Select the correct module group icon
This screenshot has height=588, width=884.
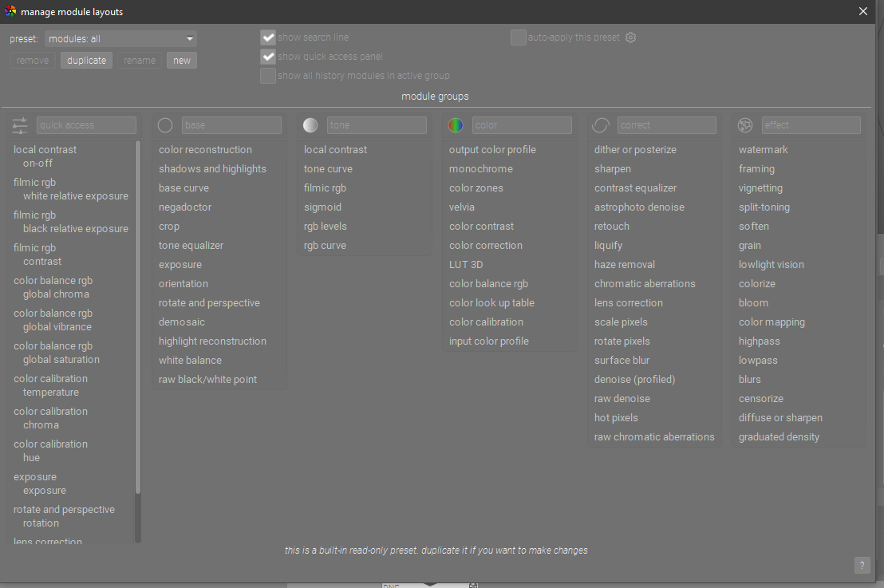pyautogui.click(x=600, y=124)
